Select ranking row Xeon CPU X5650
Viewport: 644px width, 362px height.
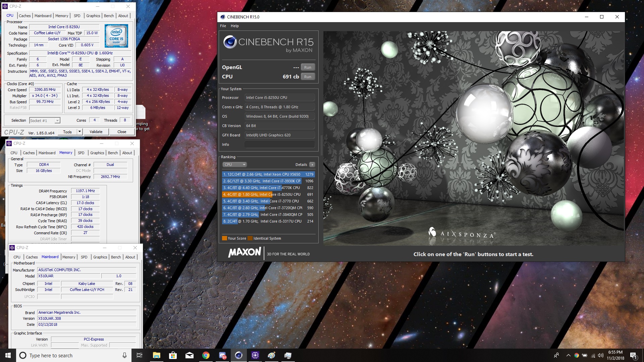click(x=268, y=174)
